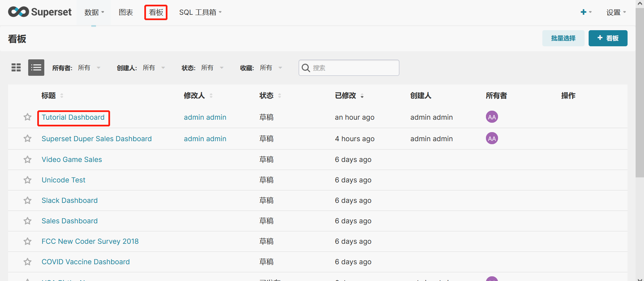Favorite the Tutorial Dashboard star
Viewport: 644px width, 281px height.
pos(28,117)
